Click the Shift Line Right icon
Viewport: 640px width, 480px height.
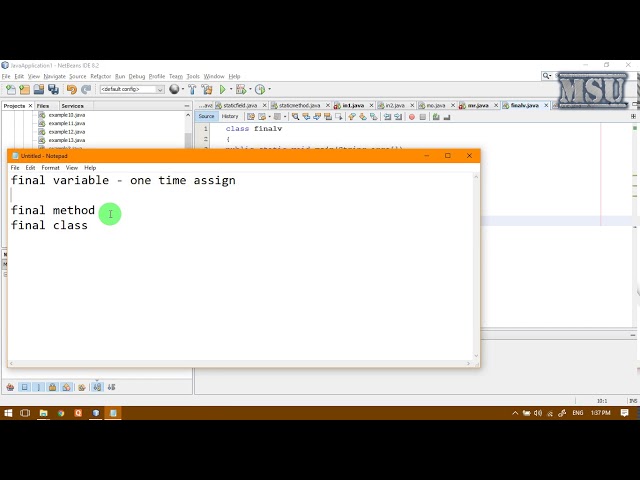[398, 117]
